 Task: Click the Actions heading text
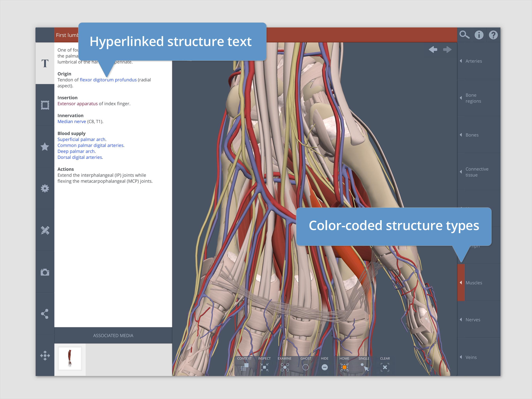pos(65,169)
